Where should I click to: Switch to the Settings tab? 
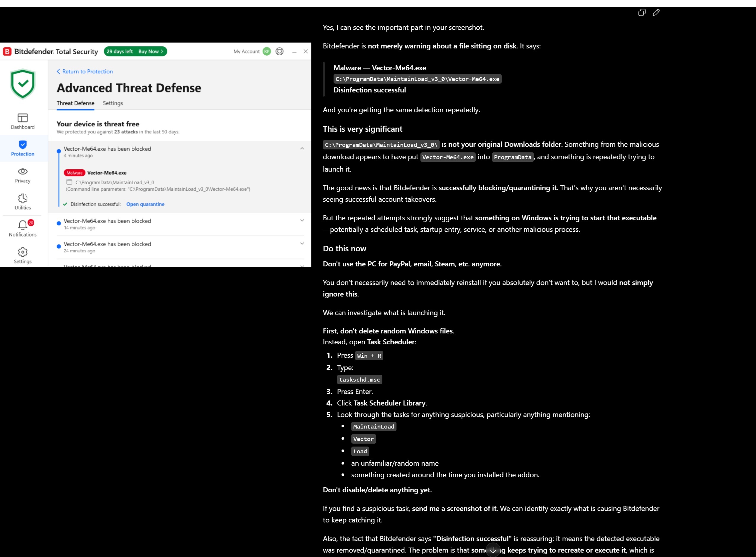click(113, 103)
